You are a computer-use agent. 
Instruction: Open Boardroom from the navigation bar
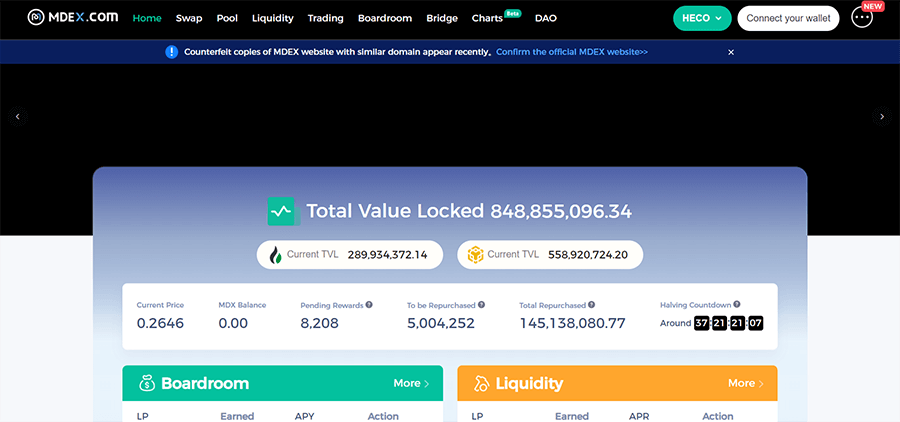point(385,18)
